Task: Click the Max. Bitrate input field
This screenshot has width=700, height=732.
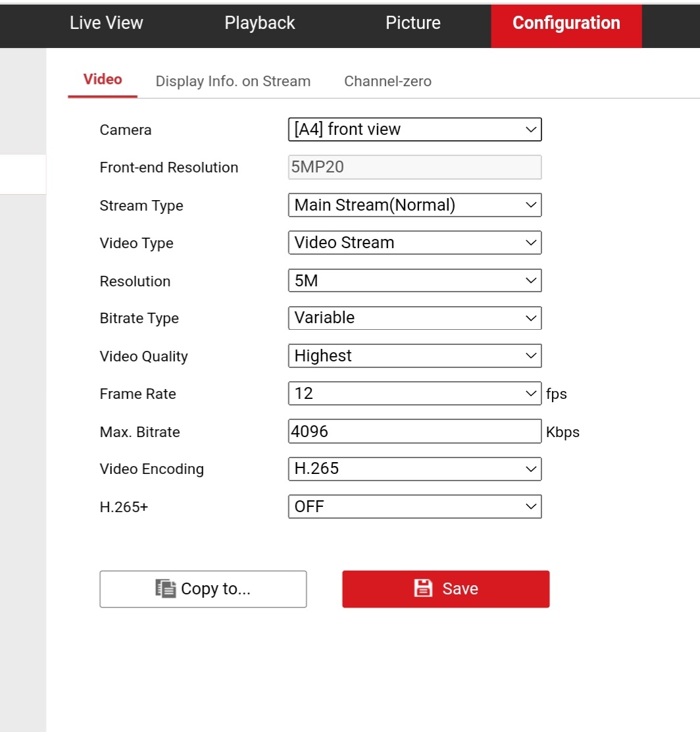Action: coord(414,432)
